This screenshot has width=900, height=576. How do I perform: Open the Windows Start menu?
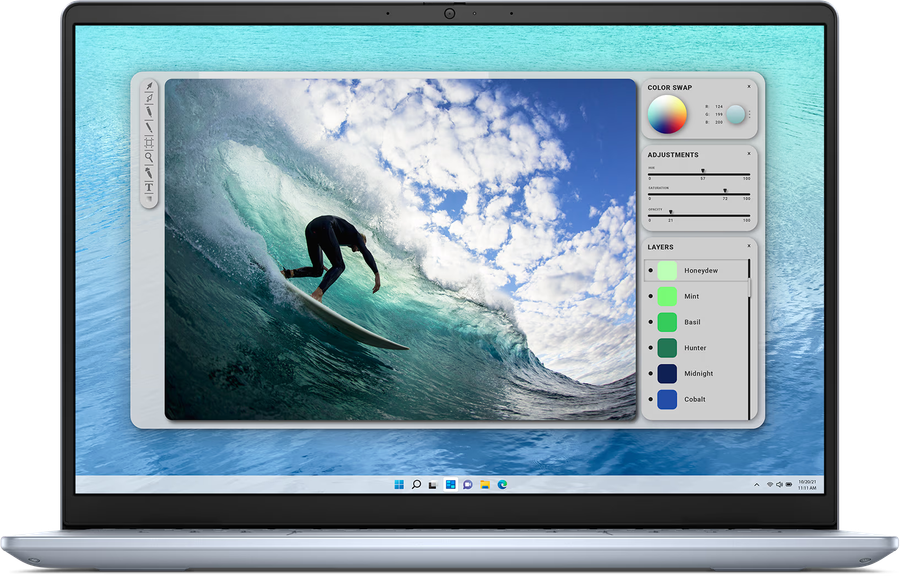tap(399, 484)
